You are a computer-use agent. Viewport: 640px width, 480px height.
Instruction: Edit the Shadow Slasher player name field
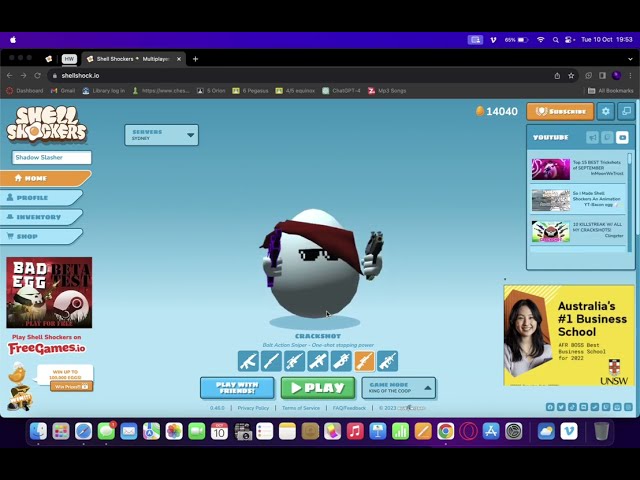(x=52, y=158)
